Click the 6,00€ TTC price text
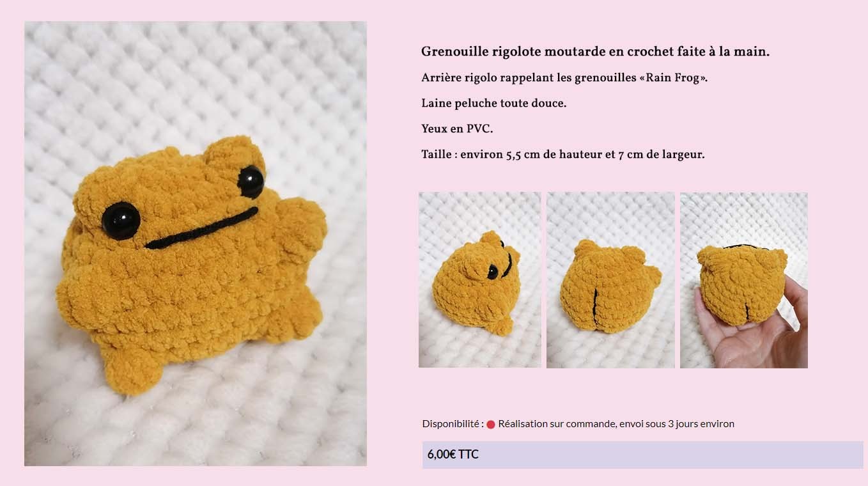 [x=453, y=455]
